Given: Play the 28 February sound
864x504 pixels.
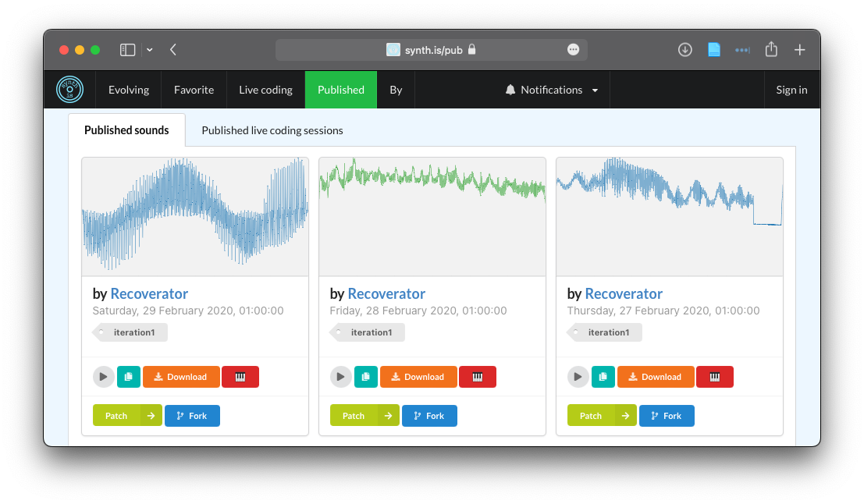Looking at the screenshot, I should click(x=340, y=377).
